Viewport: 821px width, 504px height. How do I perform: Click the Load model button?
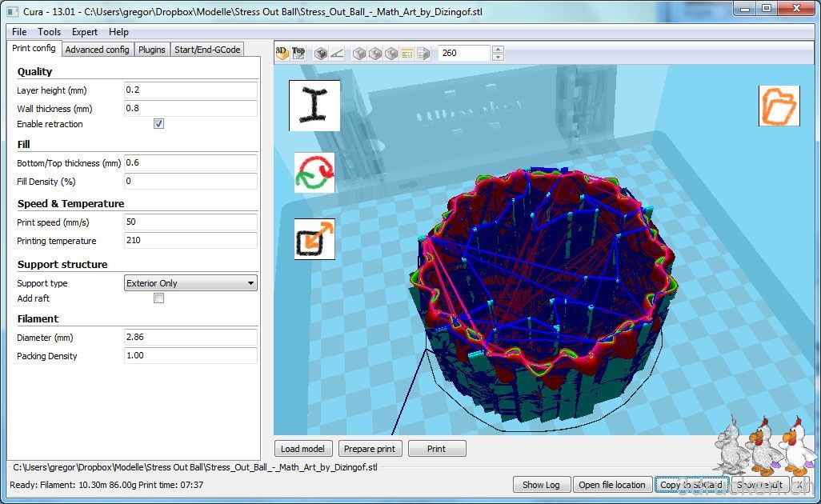(302, 449)
